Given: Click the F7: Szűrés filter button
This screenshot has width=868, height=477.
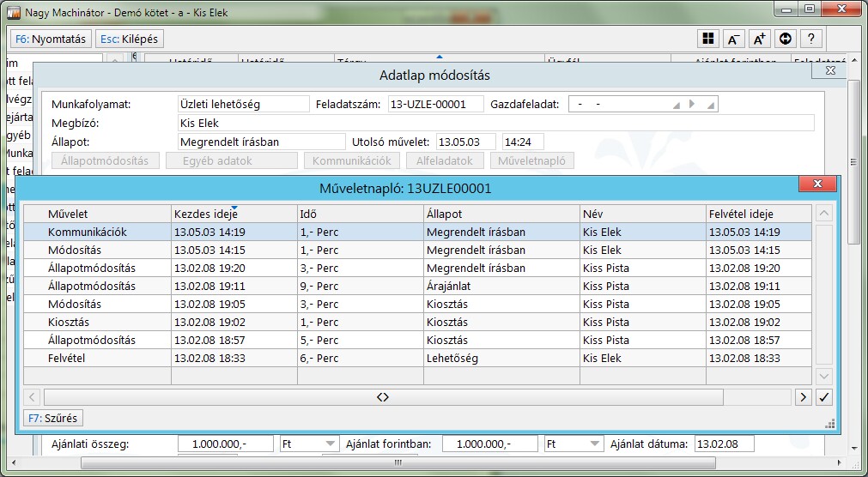Looking at the screenshot, I should 53,418.
